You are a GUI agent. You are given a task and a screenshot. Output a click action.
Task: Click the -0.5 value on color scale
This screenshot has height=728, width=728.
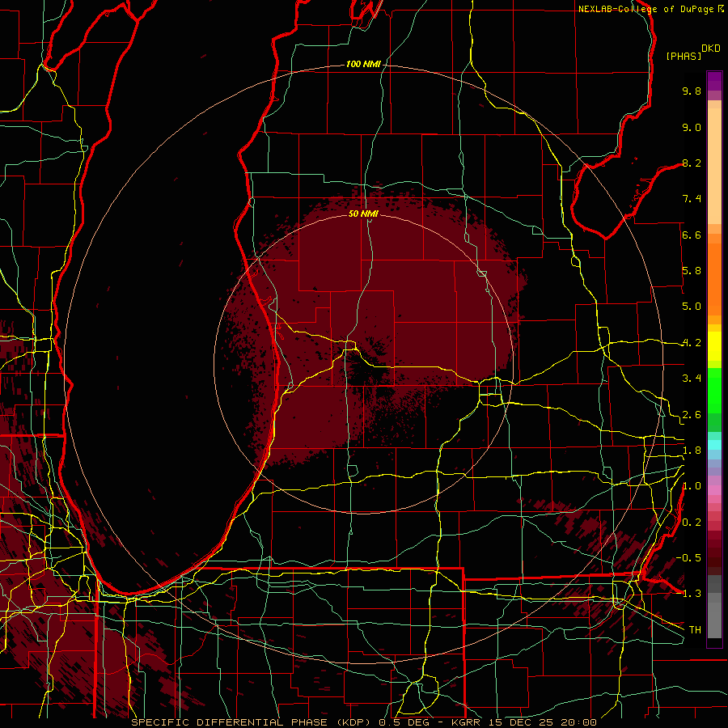688,558
